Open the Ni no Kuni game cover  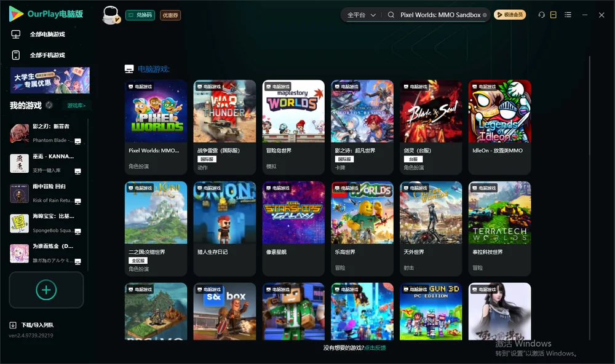(x=156, y=213)
